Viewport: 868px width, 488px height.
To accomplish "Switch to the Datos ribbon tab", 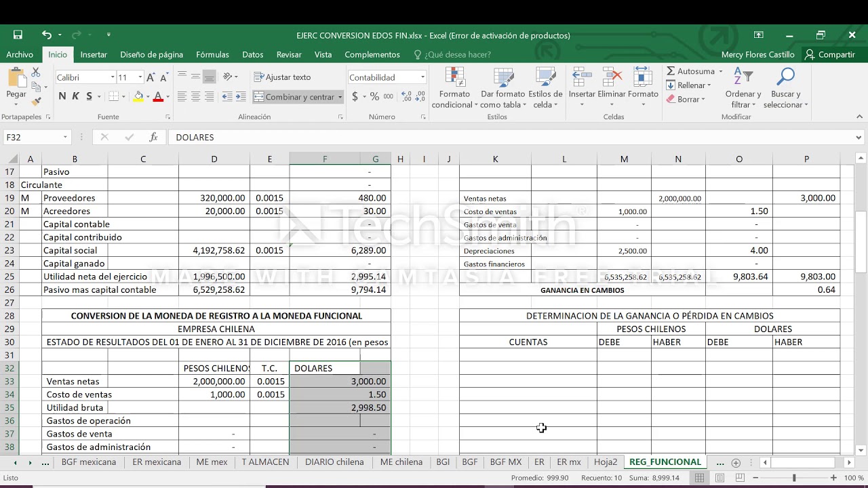I will point(252,55).
